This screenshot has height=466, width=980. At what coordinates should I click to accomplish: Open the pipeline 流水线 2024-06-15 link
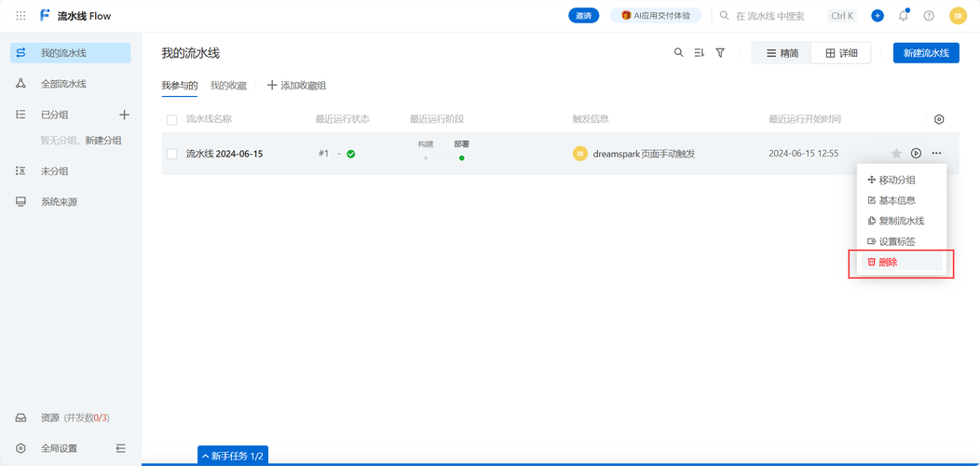coord(225,154)
